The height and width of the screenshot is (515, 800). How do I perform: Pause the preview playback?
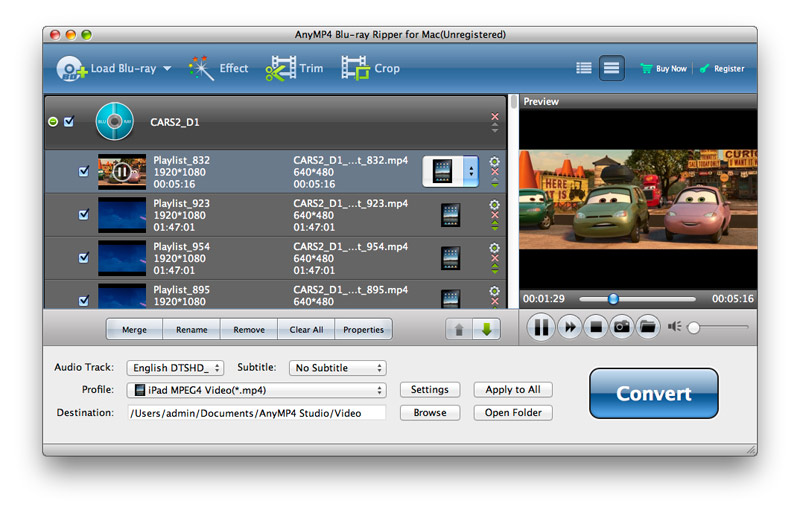(541, 327)
